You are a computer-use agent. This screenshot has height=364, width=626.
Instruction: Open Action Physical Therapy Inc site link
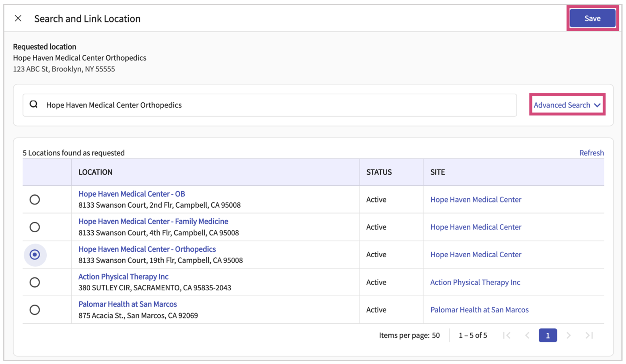coord(475,282)
